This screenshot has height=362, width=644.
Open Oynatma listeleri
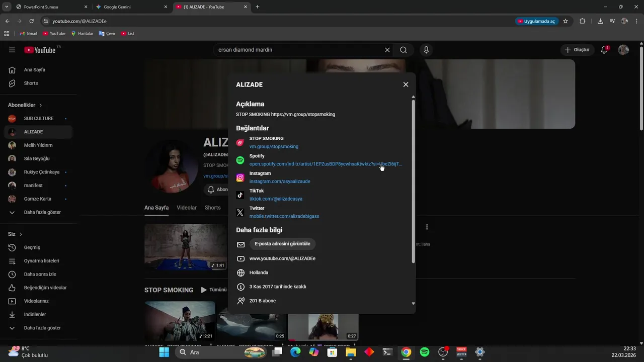pyautogui.click(x=38, y=261)
